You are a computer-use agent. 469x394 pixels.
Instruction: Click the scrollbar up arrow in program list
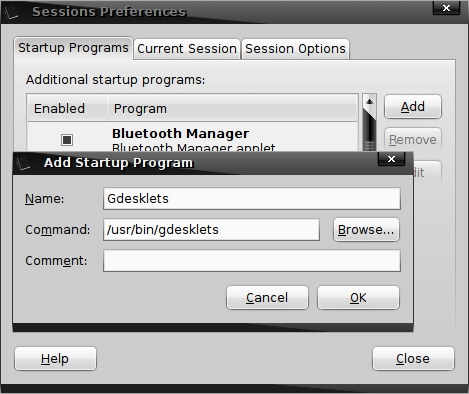[369, 101]
